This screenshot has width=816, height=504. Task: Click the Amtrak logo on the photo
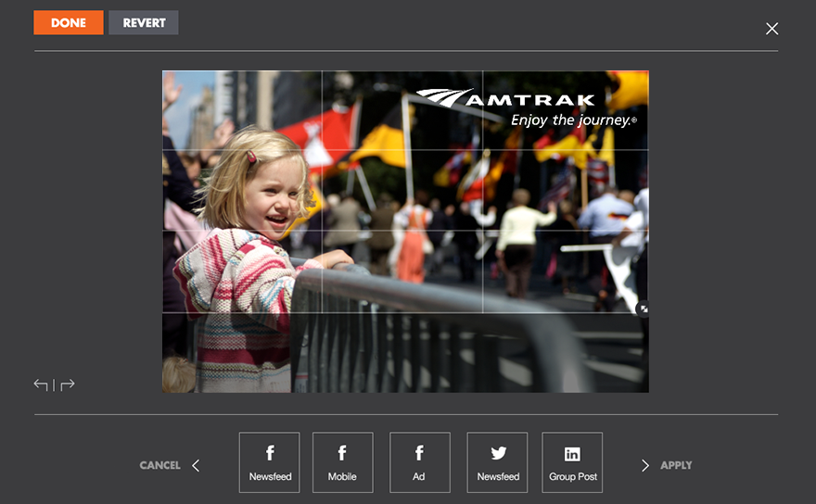pos(526,107)
